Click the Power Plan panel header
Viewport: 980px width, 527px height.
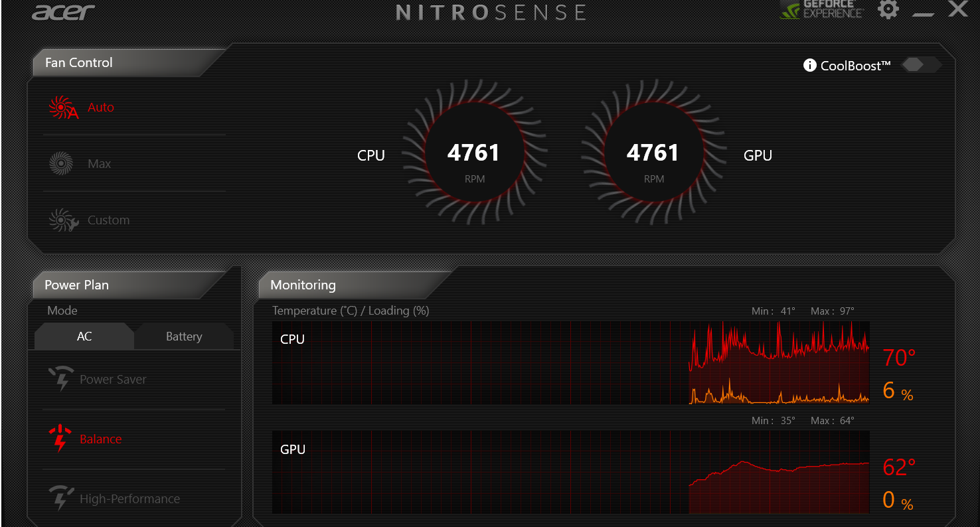126,285
